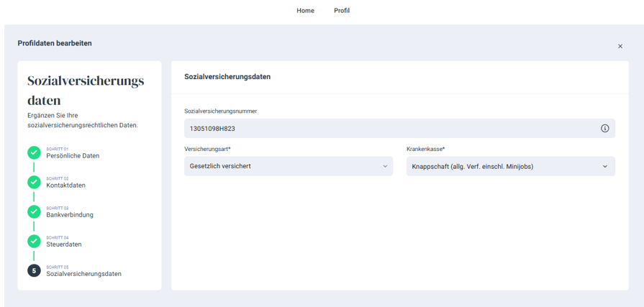
Task: Go back to the Steuerdaten step label
Action: point(64,244)
